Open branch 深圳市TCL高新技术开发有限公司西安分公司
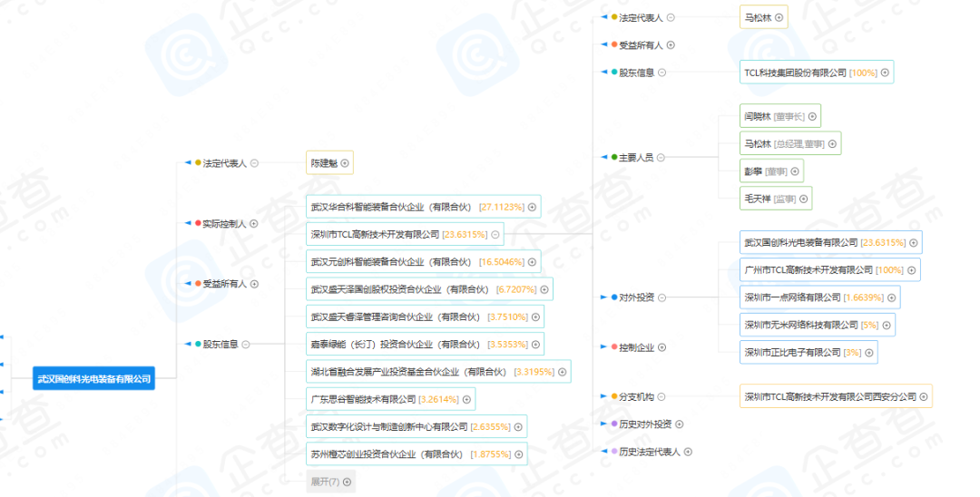This screenshot has width=980, height=497. (x=836, y=396)
